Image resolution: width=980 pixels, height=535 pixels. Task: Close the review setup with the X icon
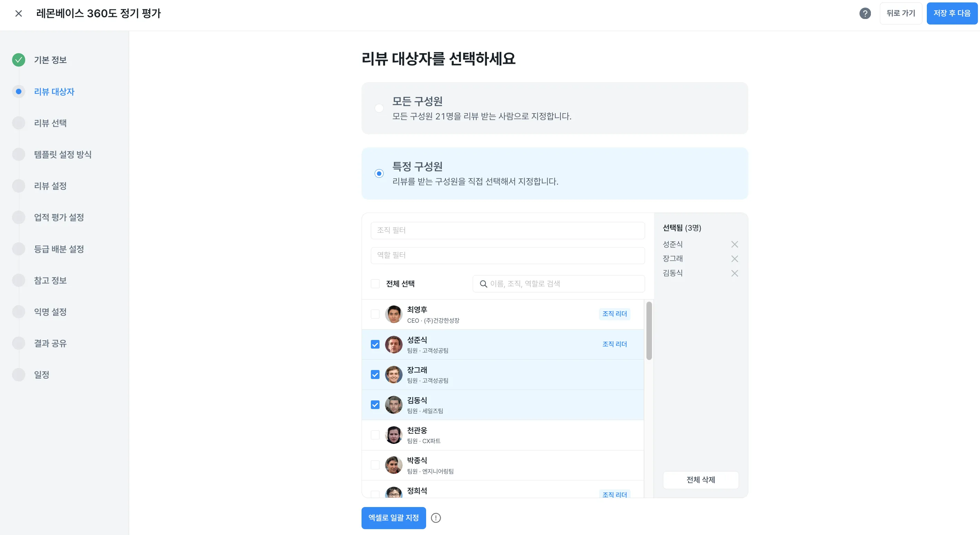click(x=18, y=14)
